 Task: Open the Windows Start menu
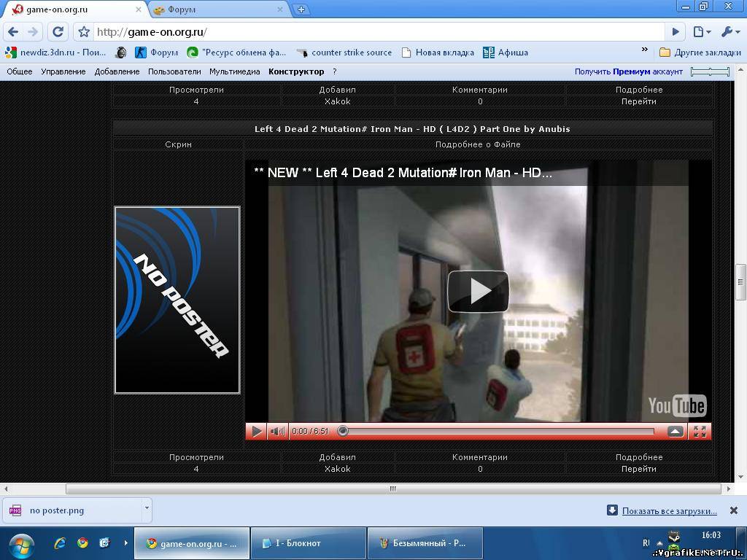(x=20, y=545)
